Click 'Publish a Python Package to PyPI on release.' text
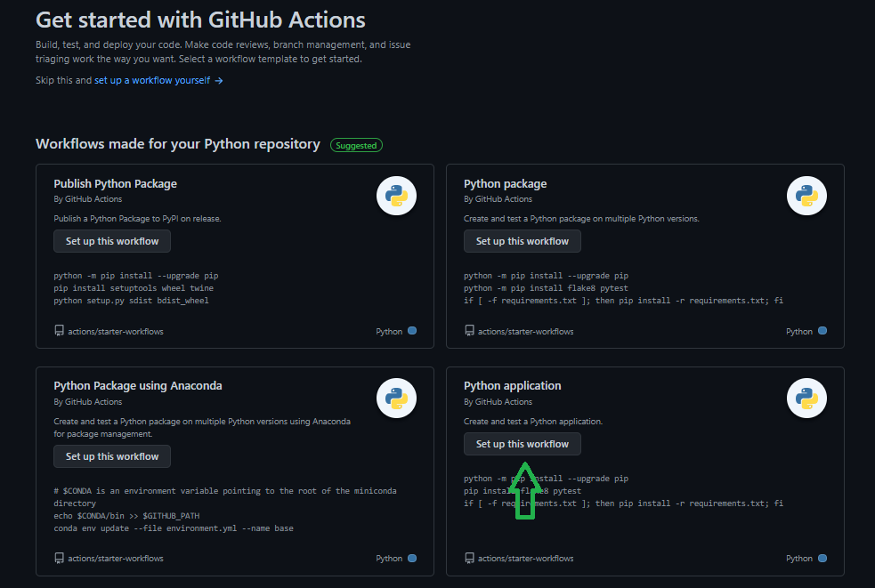The height and width of the screenshot is (588, 875). [x=137, y=219]
